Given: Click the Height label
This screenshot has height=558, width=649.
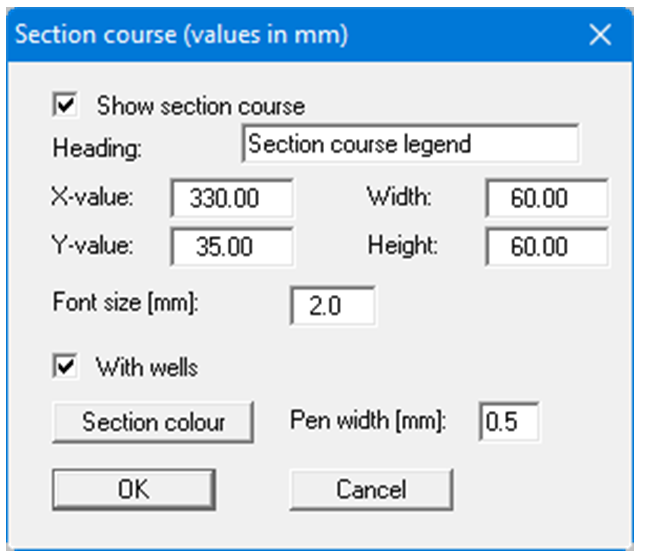Looking at the screenshot, I should (x=402, y=245).
